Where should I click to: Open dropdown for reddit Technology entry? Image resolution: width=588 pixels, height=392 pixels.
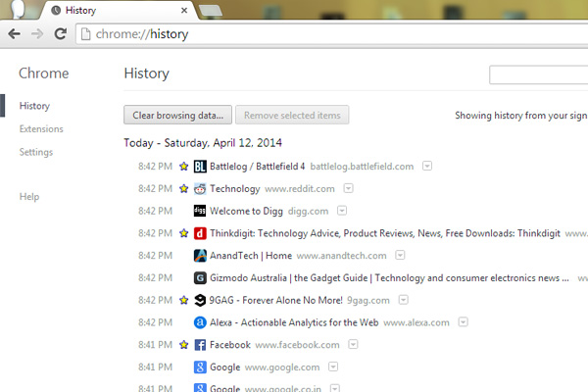pos(348,188)
